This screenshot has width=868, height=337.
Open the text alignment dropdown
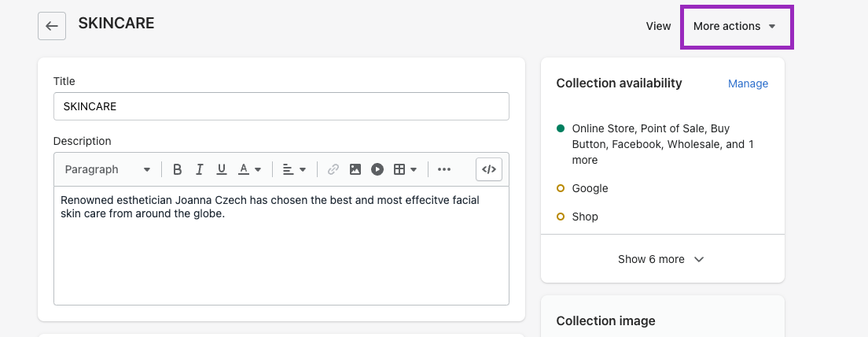point(294,169)
